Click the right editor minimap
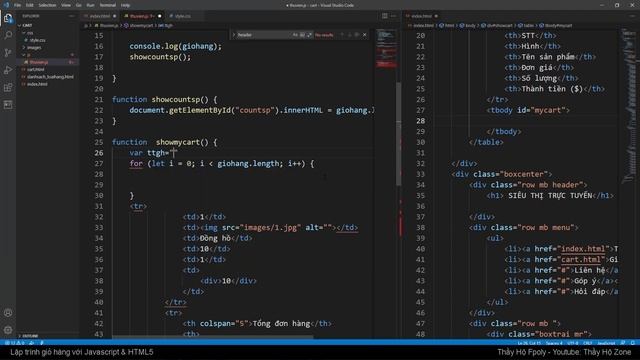The image size is (640, 360). [628, 106]
